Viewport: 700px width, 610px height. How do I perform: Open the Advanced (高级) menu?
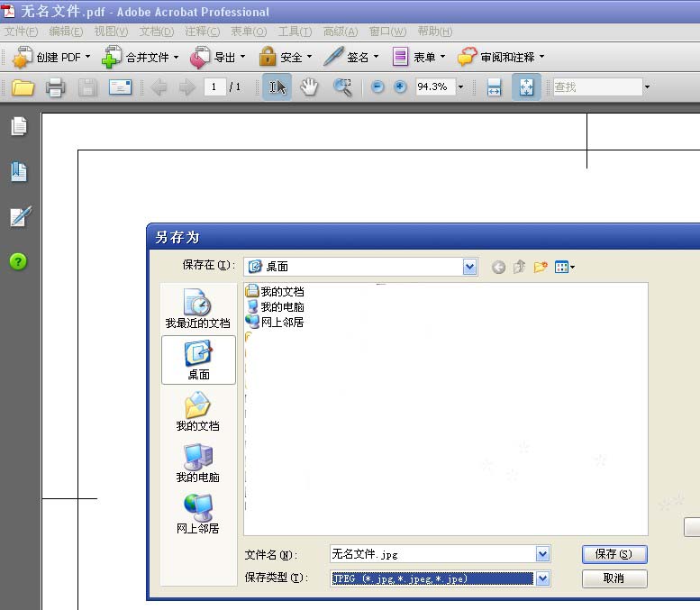[x=341, y=32]
